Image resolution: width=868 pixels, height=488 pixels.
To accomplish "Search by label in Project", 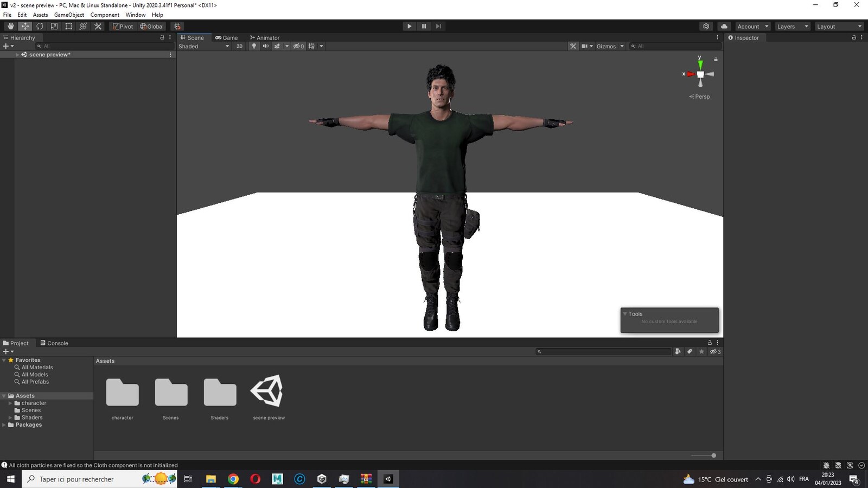I will [690, 351].
